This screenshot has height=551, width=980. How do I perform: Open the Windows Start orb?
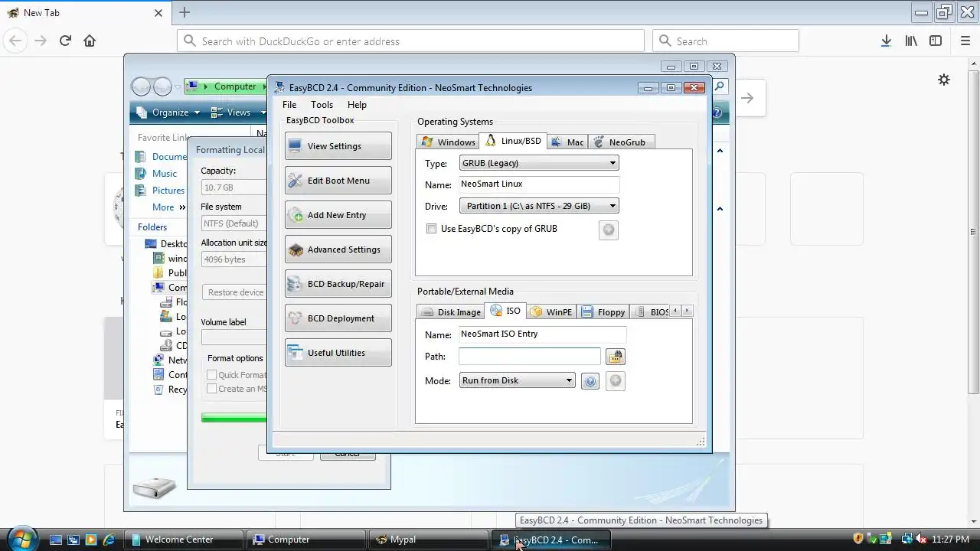click(21, 538)
